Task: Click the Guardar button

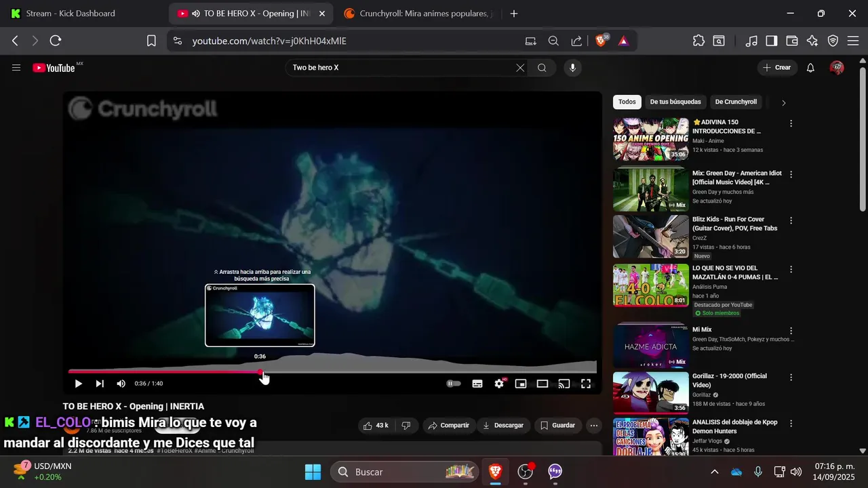Action: tap(557, 426)
